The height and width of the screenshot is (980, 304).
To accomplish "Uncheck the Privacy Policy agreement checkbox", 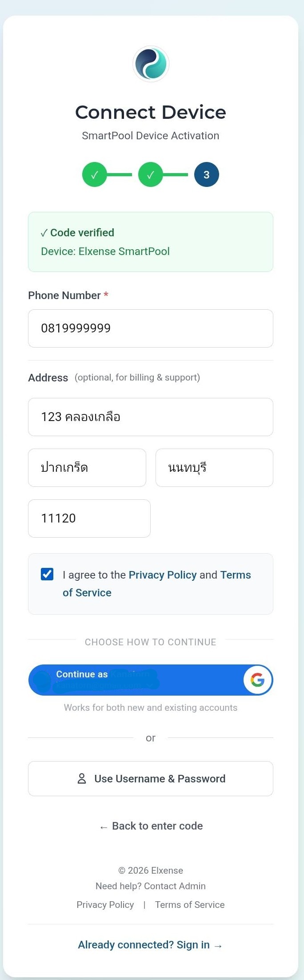I will click(x=47, y=574).
